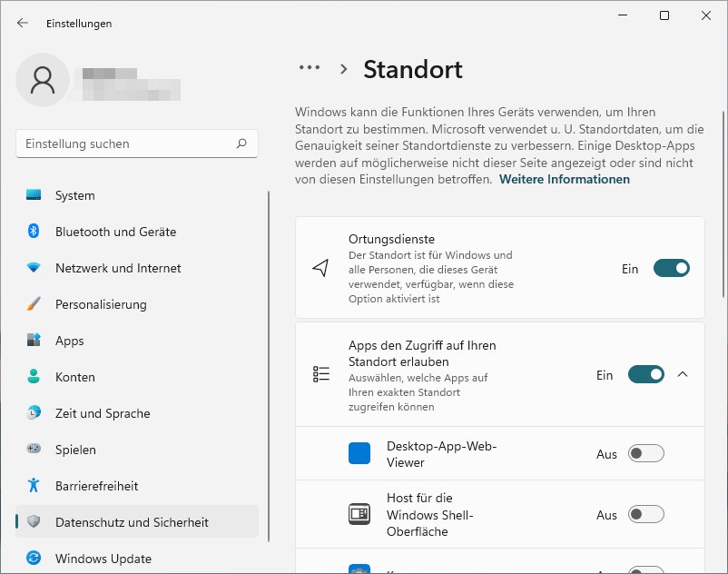The width and height of the screenshot is (728, 574).
Task: Click the Einstellung suchen search field
Action: pos(137,143)
